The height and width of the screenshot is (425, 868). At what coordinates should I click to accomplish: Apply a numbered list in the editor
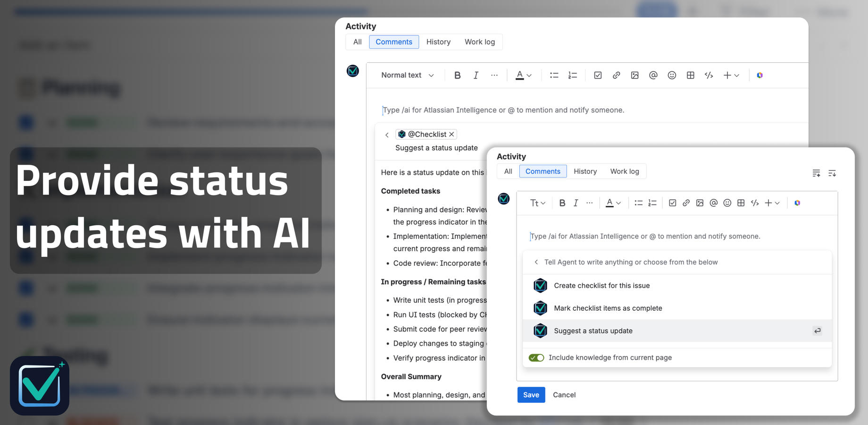tap(652, 203)
